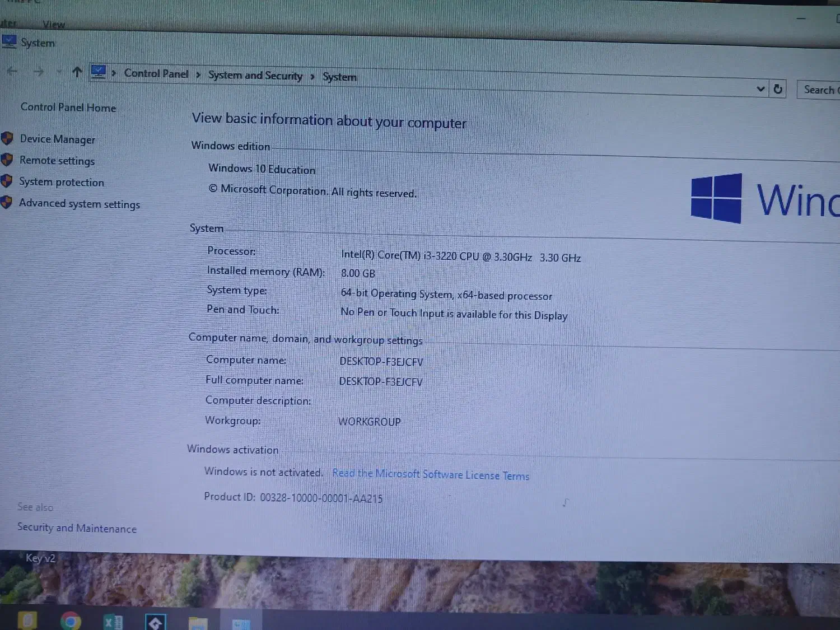Open Google Chrome from the taskbar
The height and width of the screenshot is (630, 840).
pyautogui.click(x=71, y=620)
